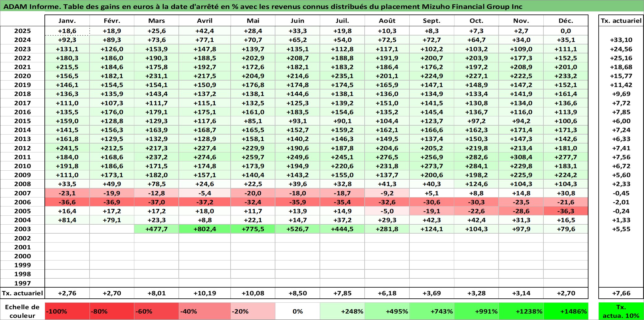The width and height of the screenshot is (644, 320).
Task: Click the 2003 row label
Action: click(x=23, y=229)
